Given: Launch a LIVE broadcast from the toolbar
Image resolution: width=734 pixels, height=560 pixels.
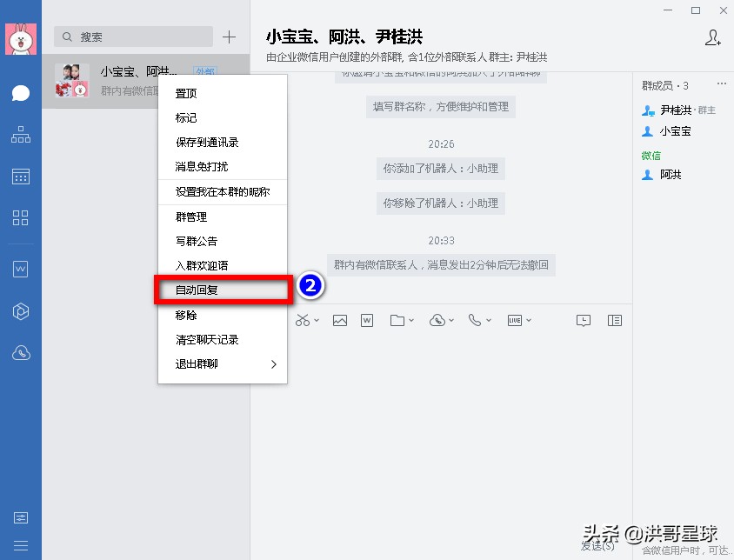Looking at the screenshot, I should tap(517, 320).
